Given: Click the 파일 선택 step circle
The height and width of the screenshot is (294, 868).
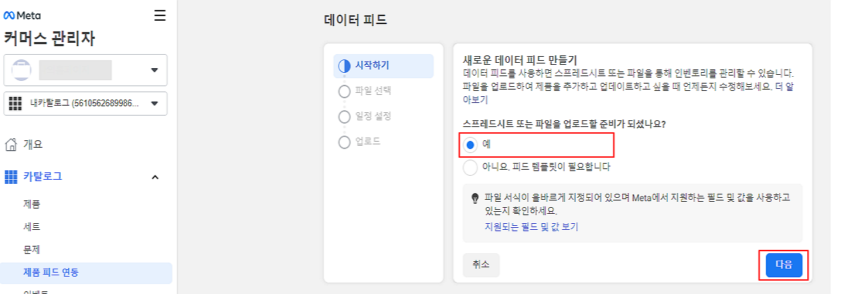Looking at the screenshot, I should (x=345, y=91).
